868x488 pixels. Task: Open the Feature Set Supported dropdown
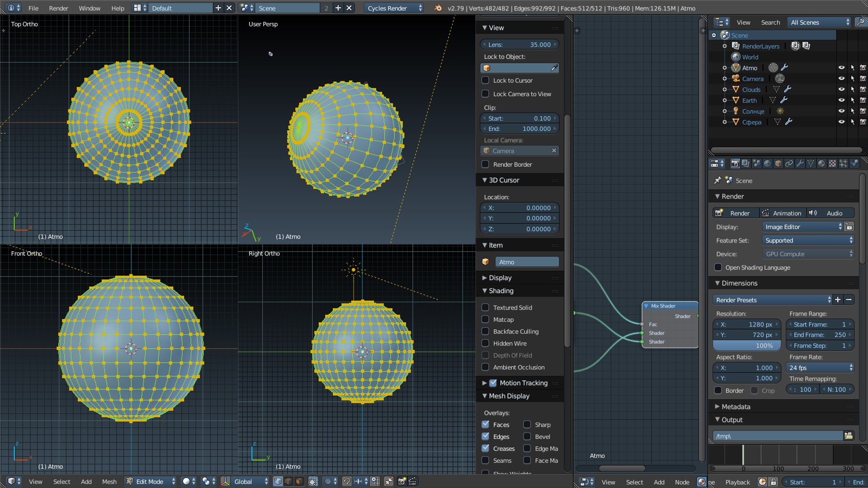(x=808, y=240)
